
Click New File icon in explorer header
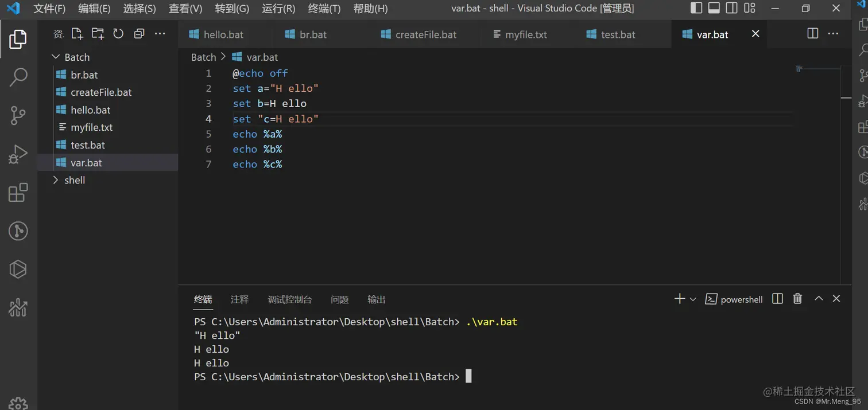click(77, 34)
